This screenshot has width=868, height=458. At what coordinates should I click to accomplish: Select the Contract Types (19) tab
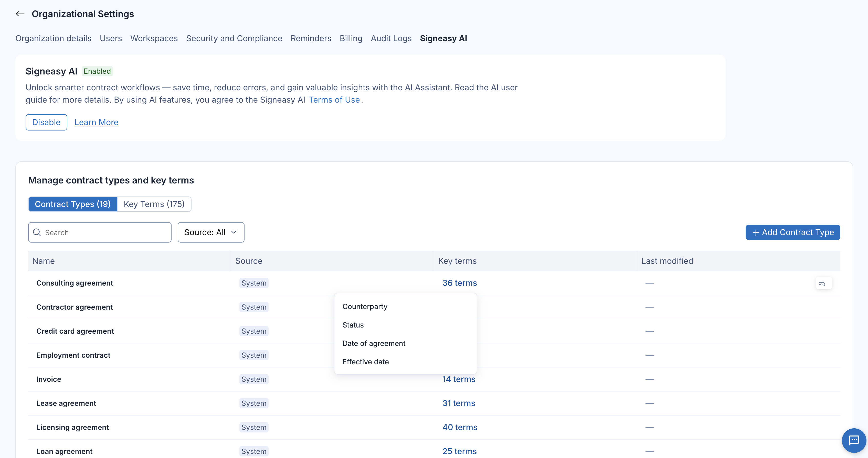pyautogui.click(x=73, y=204)
